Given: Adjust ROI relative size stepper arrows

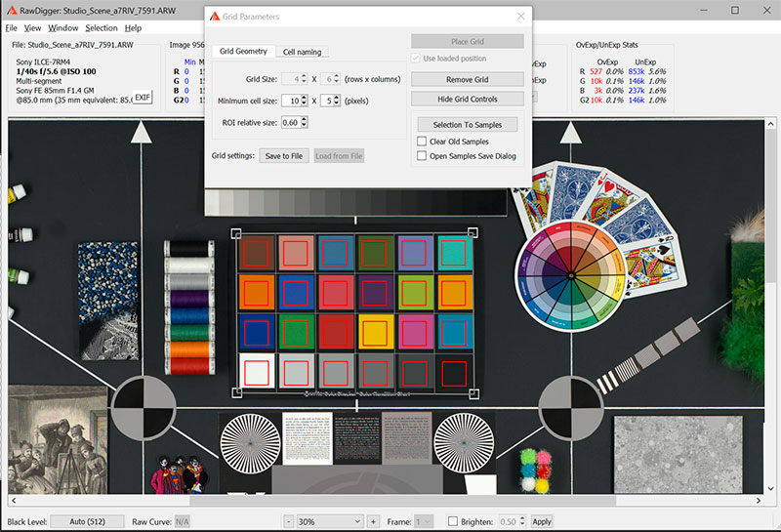Looking at the screenshot, I should coord(305,123).
